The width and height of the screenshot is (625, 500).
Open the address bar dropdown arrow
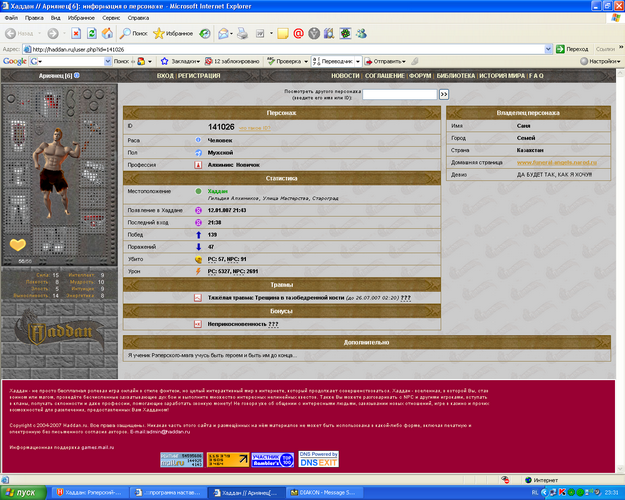pos(548,49)
